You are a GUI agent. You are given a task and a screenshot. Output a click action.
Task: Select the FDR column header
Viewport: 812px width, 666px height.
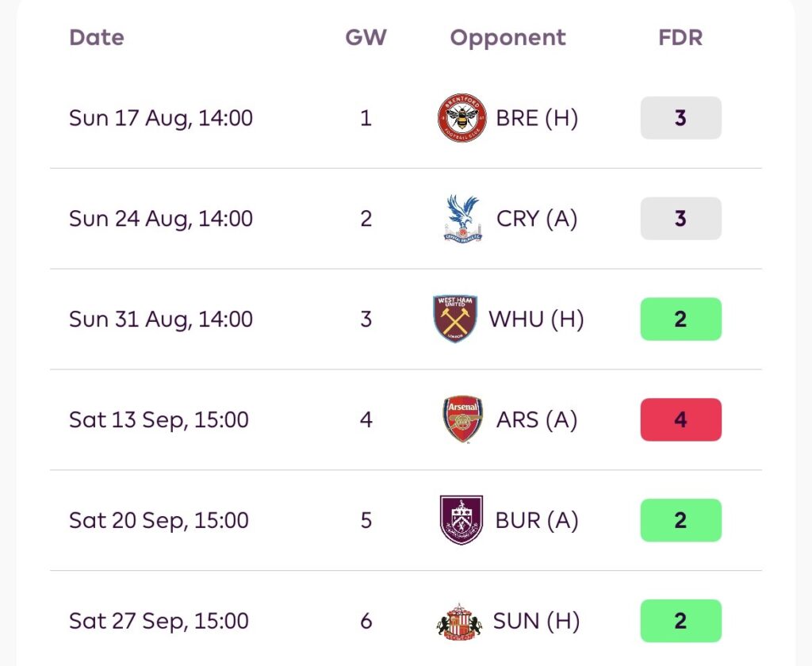[x=680, y=38]
